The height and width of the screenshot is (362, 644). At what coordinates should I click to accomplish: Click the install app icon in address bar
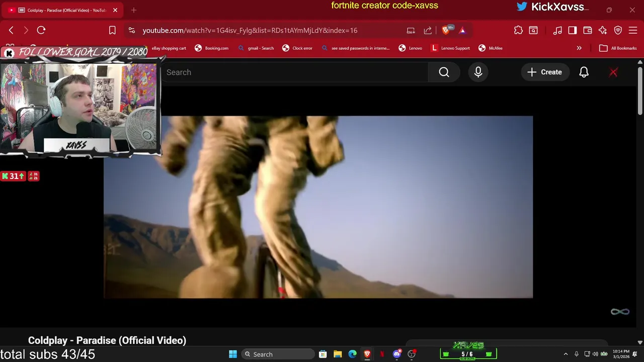coord(411,31)
